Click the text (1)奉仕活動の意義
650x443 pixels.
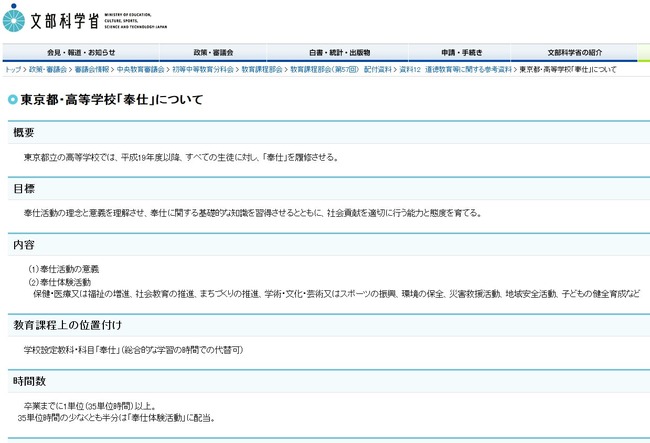pyautogui.click(x=63, y=269)
